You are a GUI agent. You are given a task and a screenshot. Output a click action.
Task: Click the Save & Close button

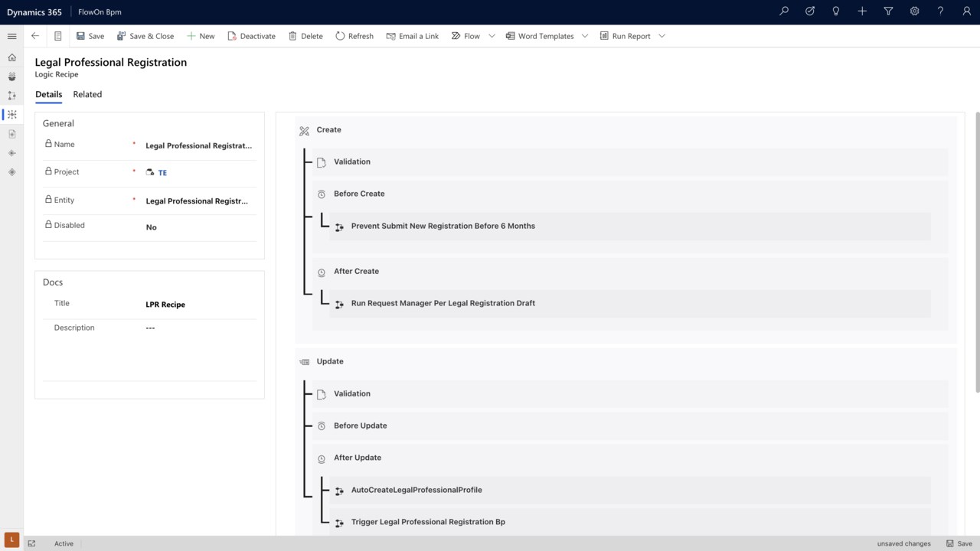pyautogui.click(x=145, y=36)
